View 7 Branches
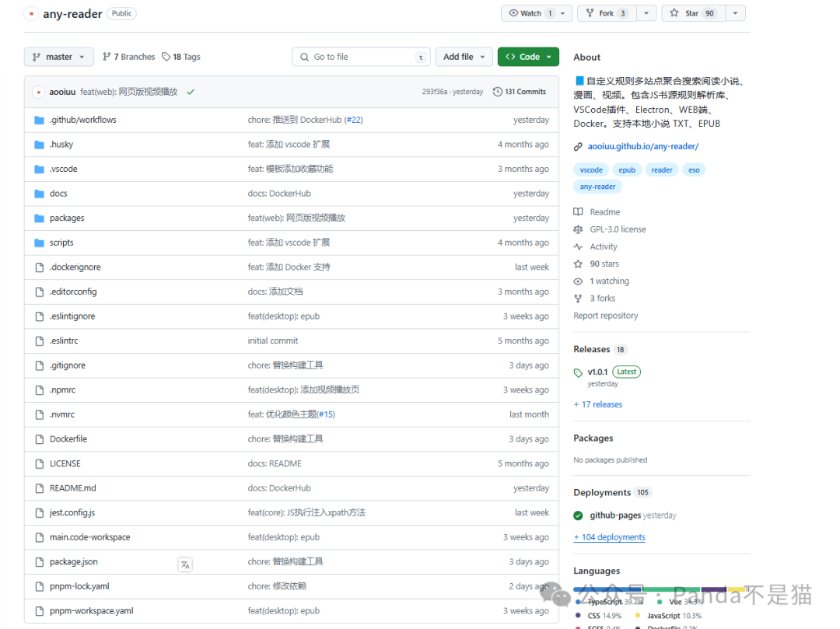 (129, 57)
